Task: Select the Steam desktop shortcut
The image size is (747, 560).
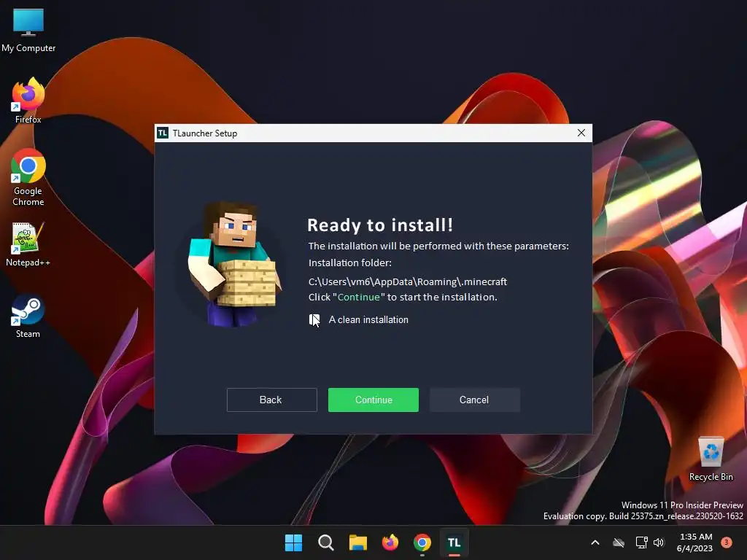Action: tap(28, 316)
